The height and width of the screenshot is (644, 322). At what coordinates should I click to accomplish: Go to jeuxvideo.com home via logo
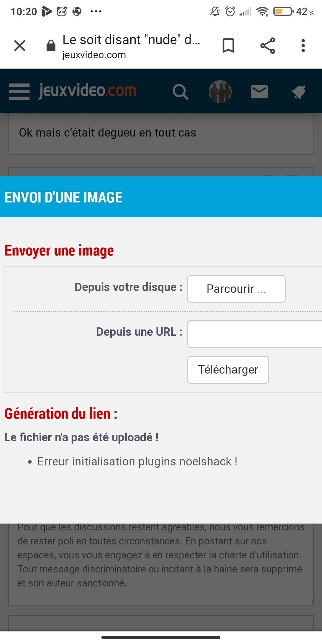[x=88, y=91]
